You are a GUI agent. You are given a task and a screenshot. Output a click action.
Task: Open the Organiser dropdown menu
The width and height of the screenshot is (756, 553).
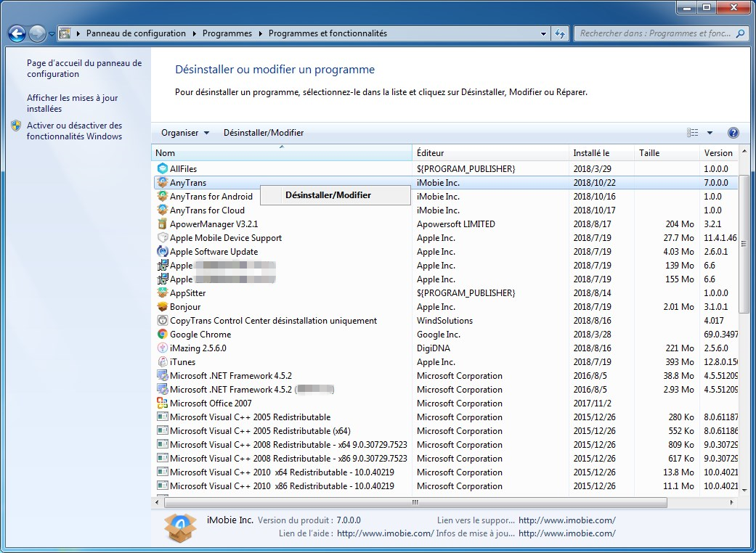coord(185,133)
